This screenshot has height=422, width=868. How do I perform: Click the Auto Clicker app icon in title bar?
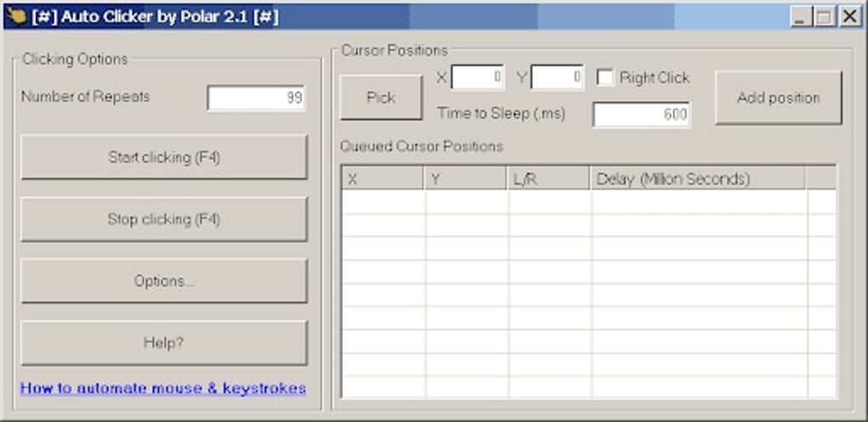click(15, 16)
